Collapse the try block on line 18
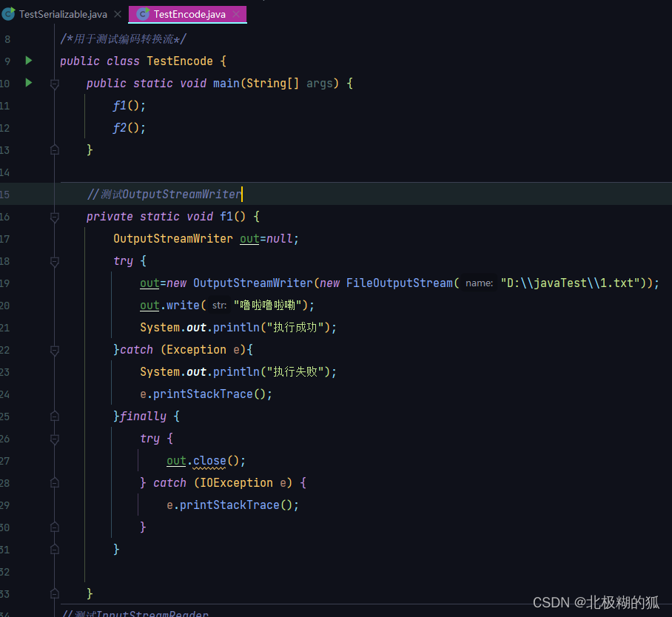 55,261
